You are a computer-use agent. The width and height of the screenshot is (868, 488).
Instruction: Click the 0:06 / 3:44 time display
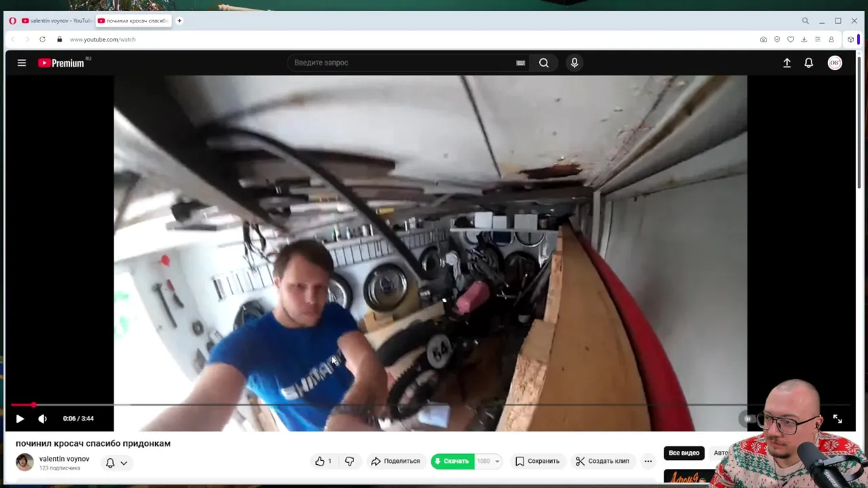(x=78, y=419)
